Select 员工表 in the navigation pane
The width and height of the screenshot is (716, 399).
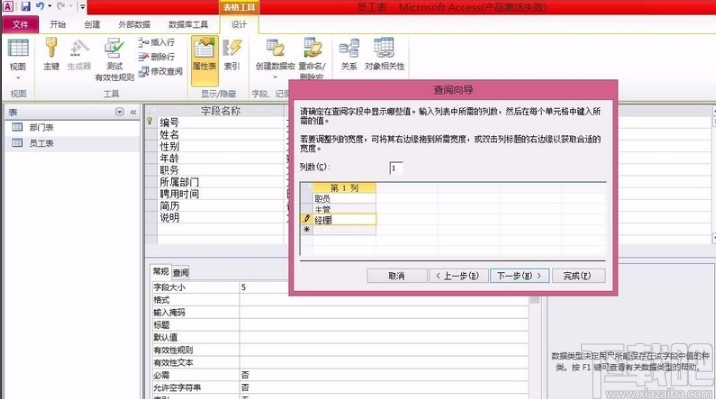(x=41, y=143)
